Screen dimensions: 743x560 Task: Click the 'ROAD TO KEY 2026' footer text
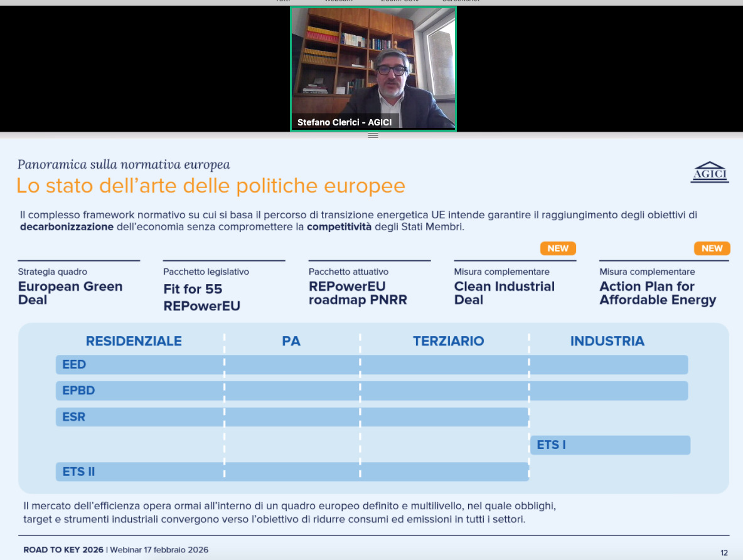pyautogui.click(x=63, y=549)
